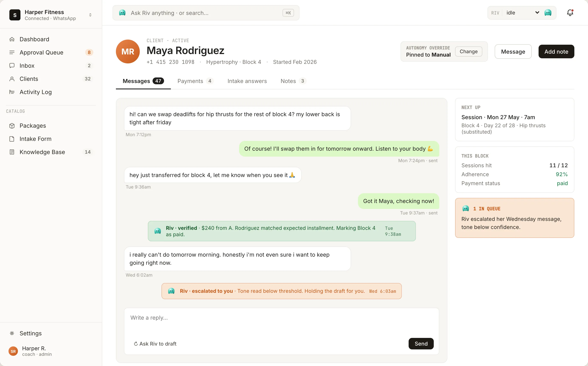Viewport: 588px width, 366px height.
Task: Open the notifications bell
Action: pos(570,13)
